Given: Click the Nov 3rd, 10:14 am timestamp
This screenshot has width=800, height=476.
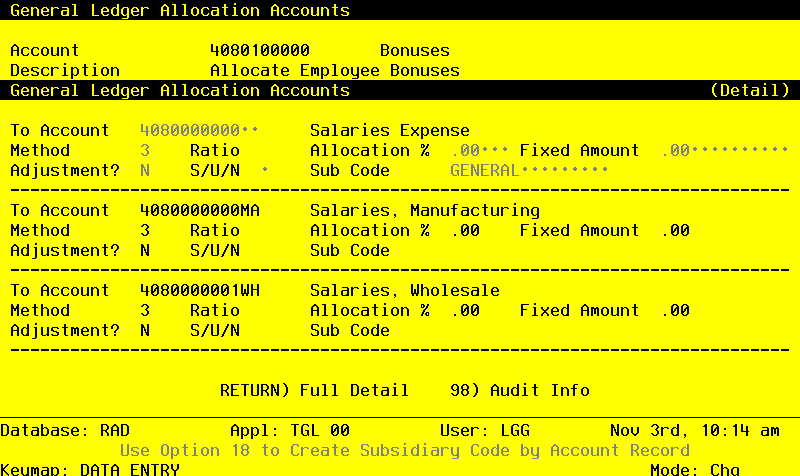Looking at the screenshot, I should (x=695, y=431).
